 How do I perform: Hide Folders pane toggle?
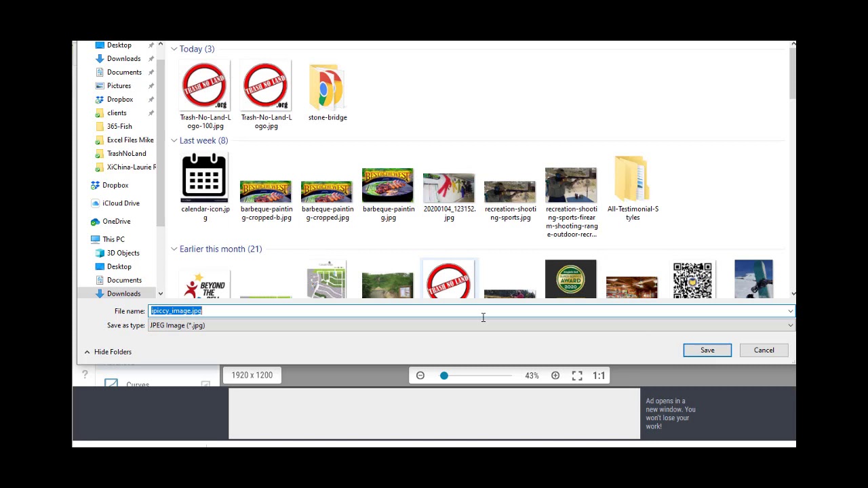[x=108, y=352]
